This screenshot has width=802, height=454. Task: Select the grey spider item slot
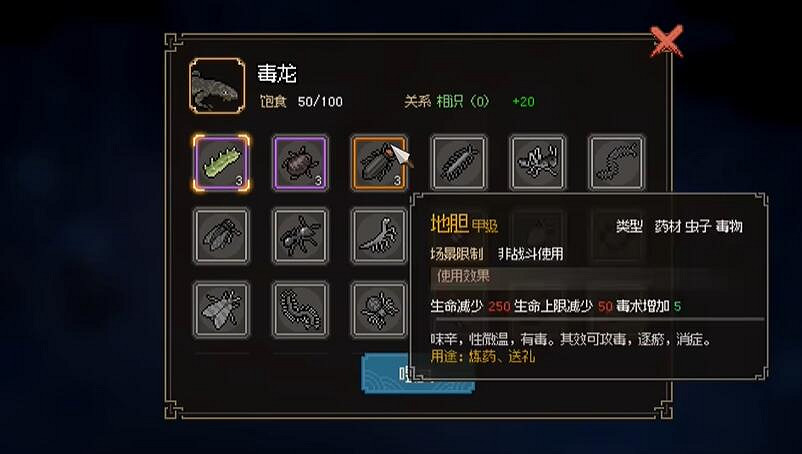[379, 309]
